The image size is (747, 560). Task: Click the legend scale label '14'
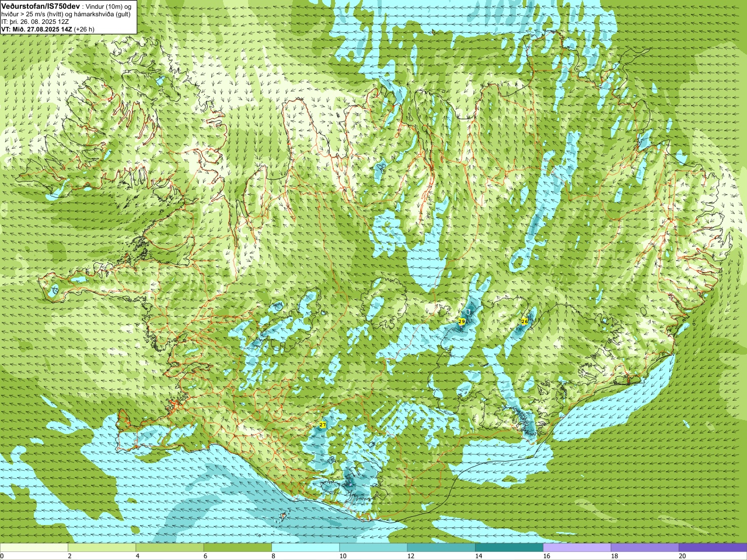(479, 556)
